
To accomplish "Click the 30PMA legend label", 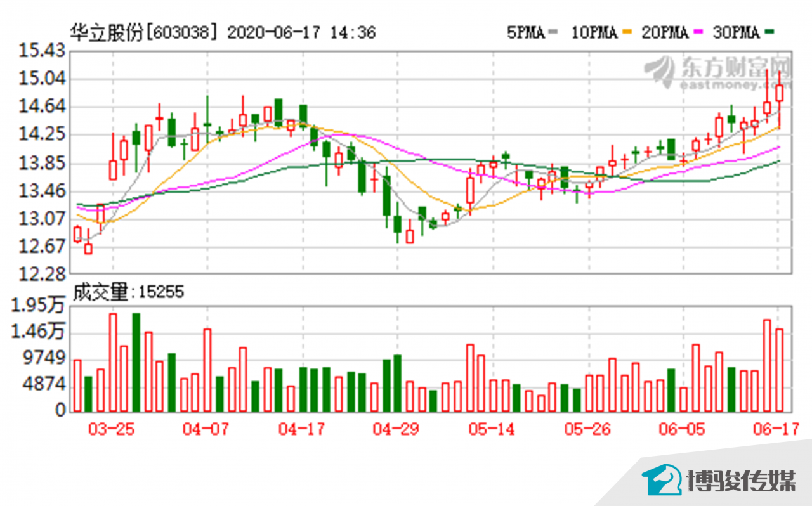I will point(736,33).
